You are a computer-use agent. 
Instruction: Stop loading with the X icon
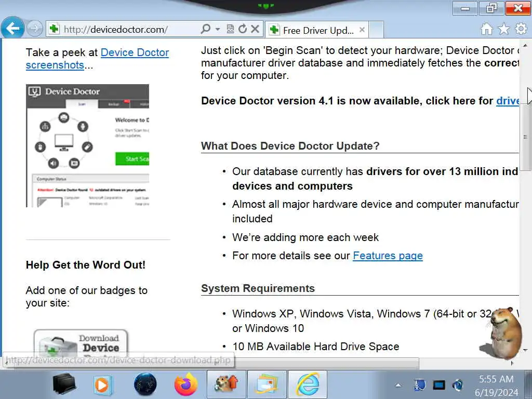pyautogui.click(x=255, y=29)
